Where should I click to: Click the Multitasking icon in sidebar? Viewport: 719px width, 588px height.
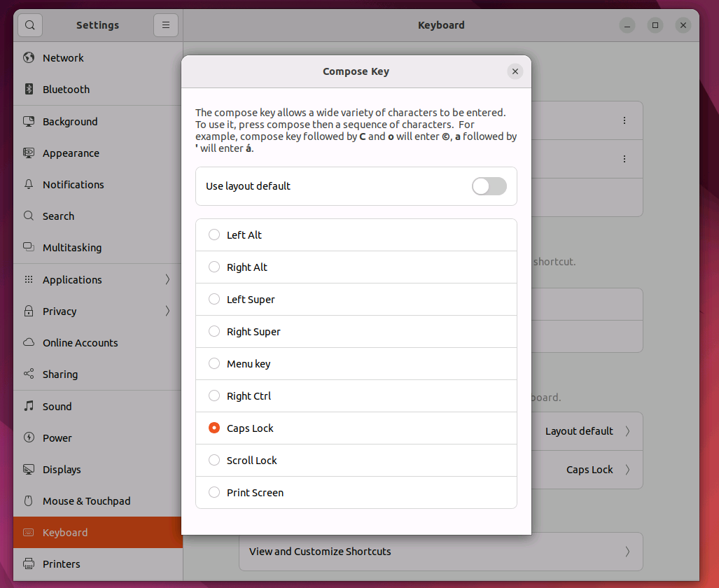[x=29, y=247]
